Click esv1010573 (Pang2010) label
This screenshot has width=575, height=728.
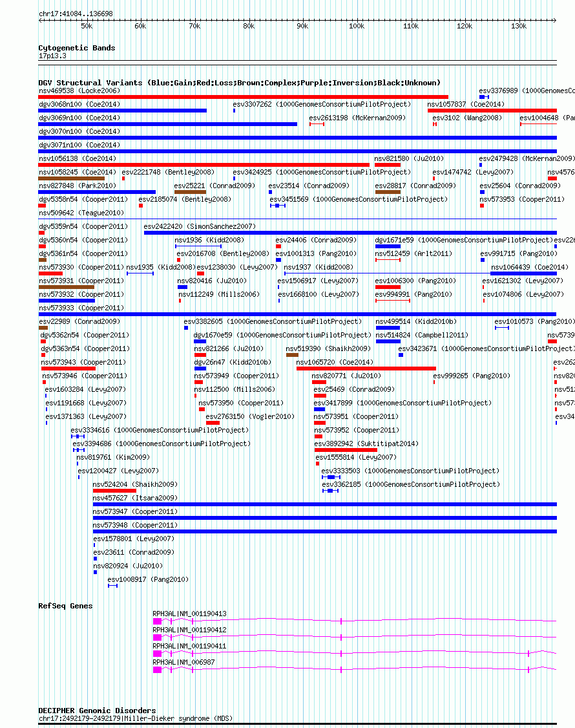click(x=535, y=321)
